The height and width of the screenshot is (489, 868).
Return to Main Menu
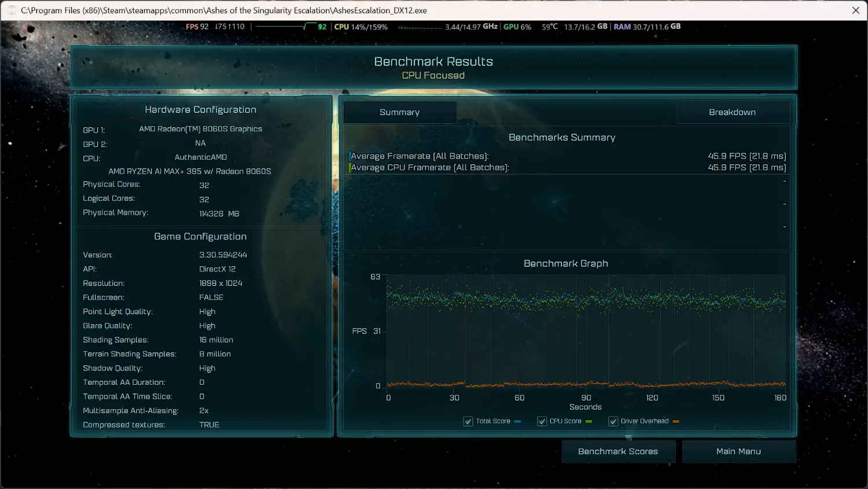click(738, 451)
